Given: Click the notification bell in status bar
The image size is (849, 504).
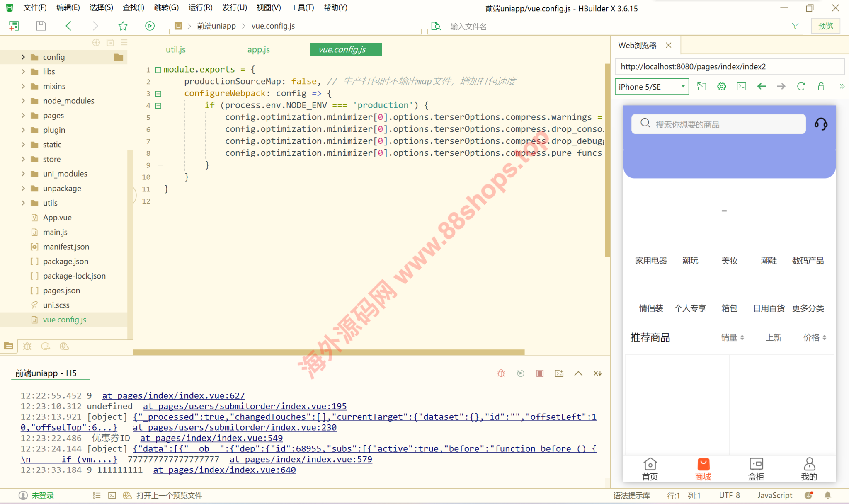Looking at the screenshot, I should click(x=827, y=495).
